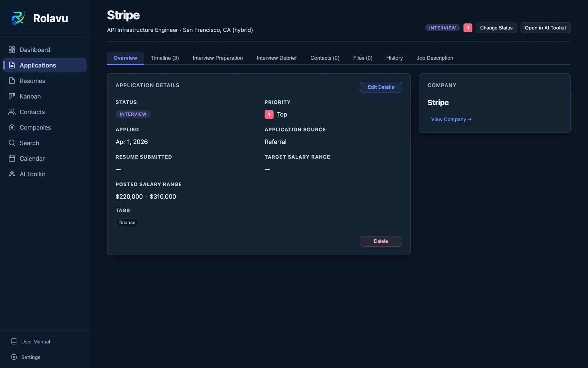Open the Change Status dropdown
The image size is (588, 368).
coord(496,28)
